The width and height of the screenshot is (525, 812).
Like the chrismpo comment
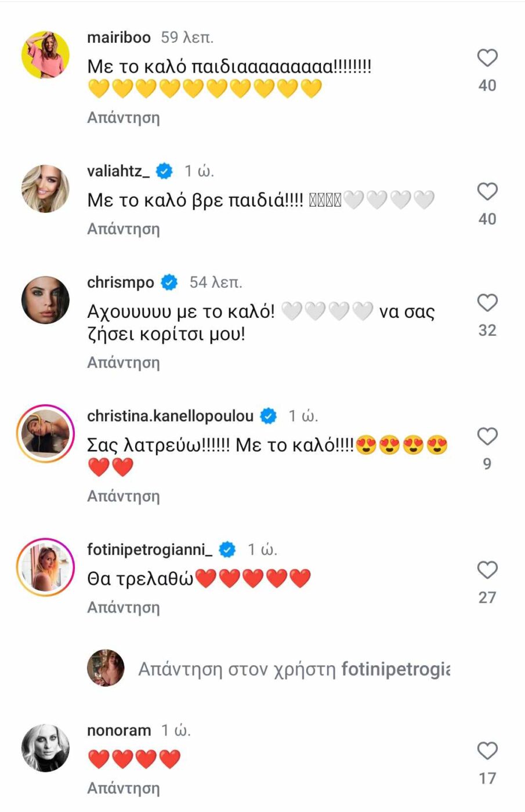click(487, 303)
